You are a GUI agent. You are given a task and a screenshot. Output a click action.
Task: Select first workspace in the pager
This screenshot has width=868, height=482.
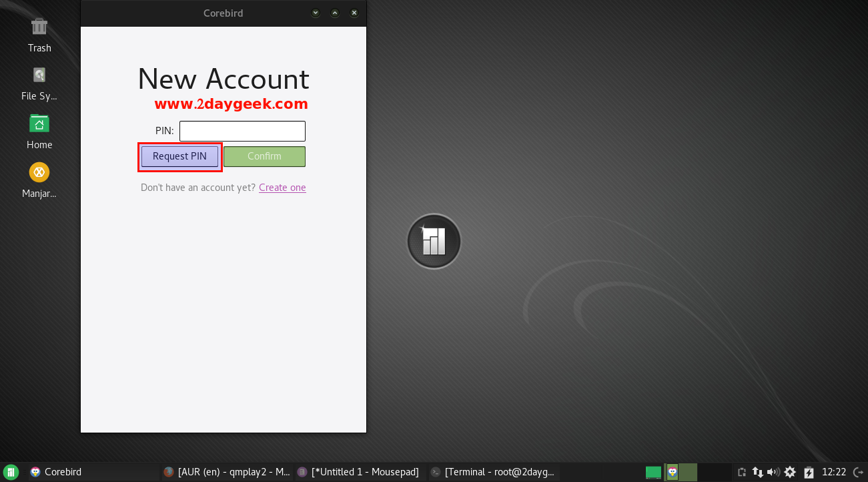(654, 472)
